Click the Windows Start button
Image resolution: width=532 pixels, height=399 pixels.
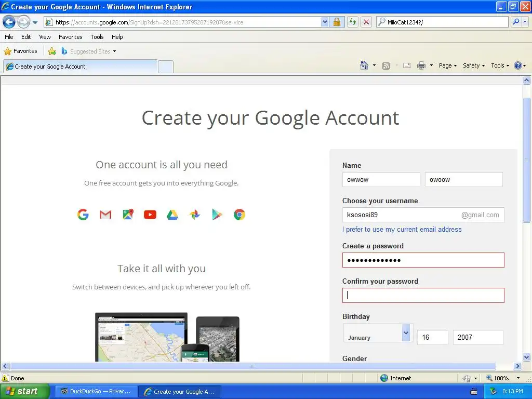coord(24,391)
